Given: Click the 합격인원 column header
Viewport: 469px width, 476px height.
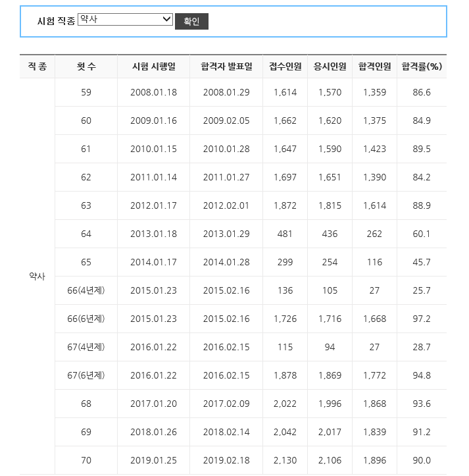Looking at the screenshot, I should (x=375, y=66).
